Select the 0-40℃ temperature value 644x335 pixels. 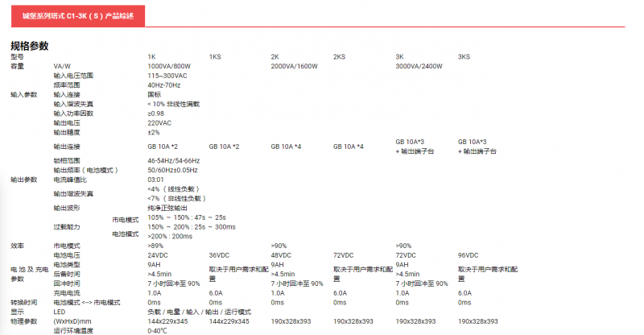pos(157,331)
